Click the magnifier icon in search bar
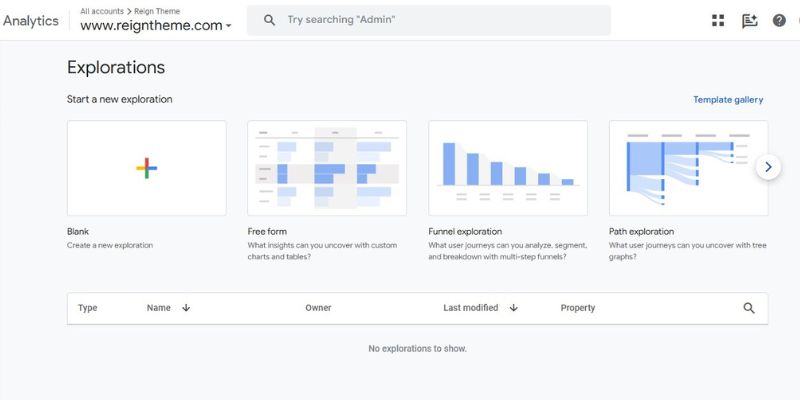This screenshot has height=400, width=800. [x=269, y=20]
